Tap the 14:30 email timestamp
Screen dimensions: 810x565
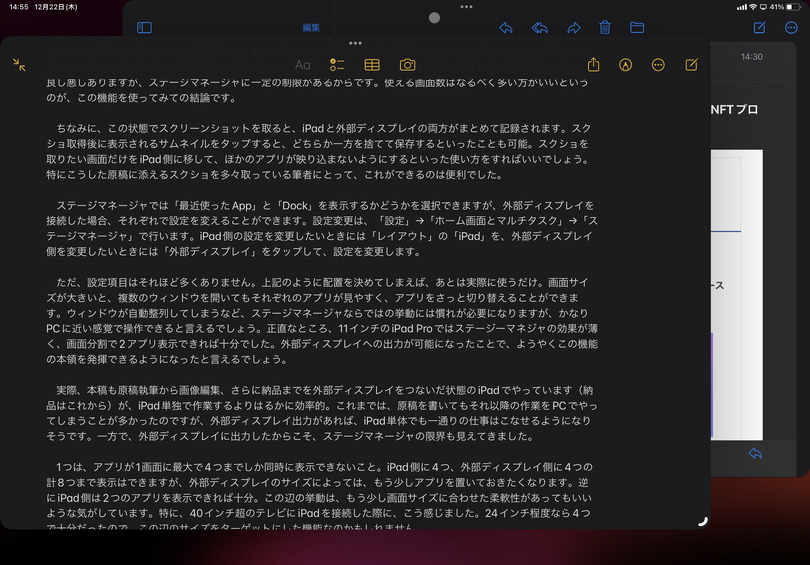pyautogui.click(x=752, y=57)
